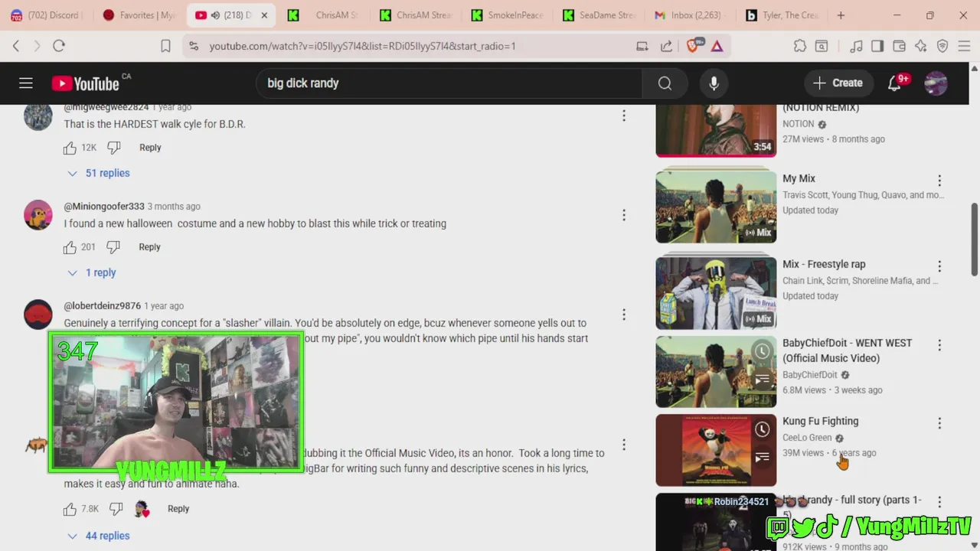The image size is (980, 551).
Task: Open Kung Fu Fighting video title
Action: [820, 422]
